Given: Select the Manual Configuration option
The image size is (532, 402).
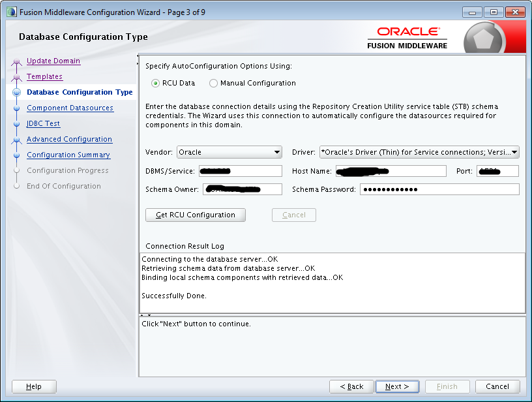Looking at the screenshot, I should [x=213, y=83].
